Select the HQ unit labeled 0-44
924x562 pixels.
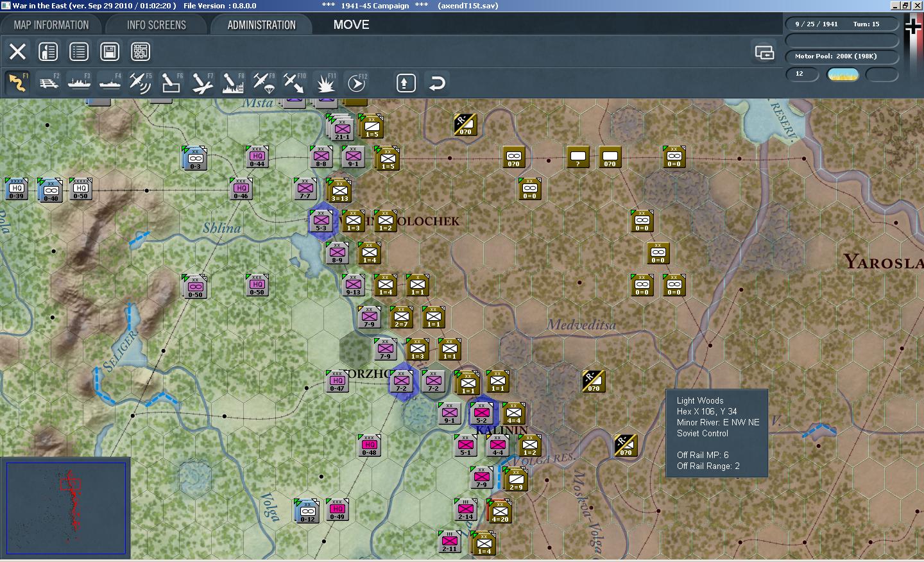(257, 157)
